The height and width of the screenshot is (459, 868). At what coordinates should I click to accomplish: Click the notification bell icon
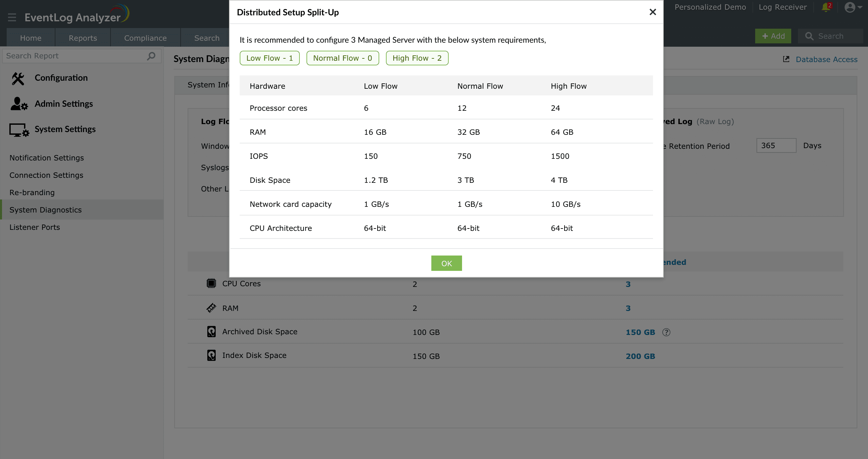pos(826,7)
